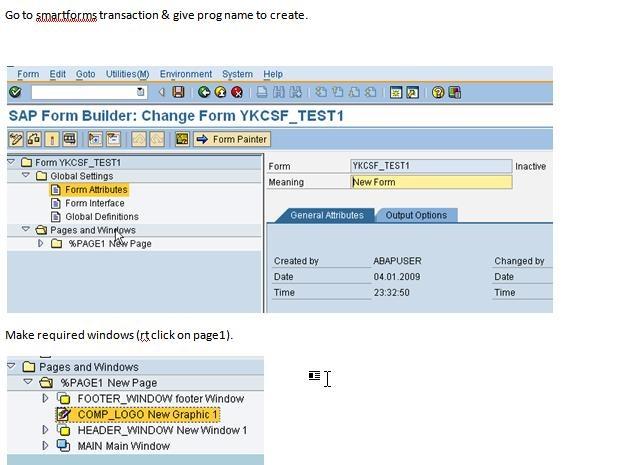The width and height of the screenshot is (626, 465).
Task: Click the Test form icon
Action: (70, 139)
